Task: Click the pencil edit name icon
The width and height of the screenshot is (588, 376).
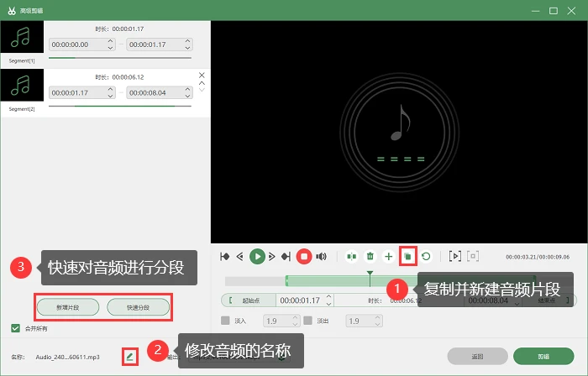Action: click(129, 357)
